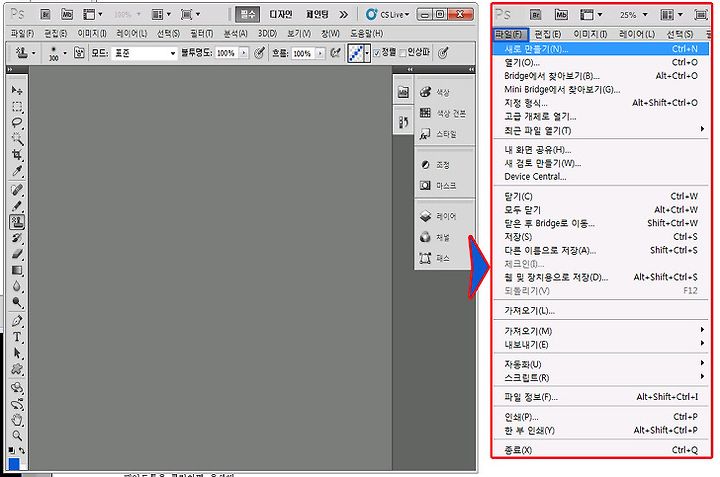Click the pattern preview swatch in options bar
The height and width of the screenshot is (477, 720).
[356, 53]
